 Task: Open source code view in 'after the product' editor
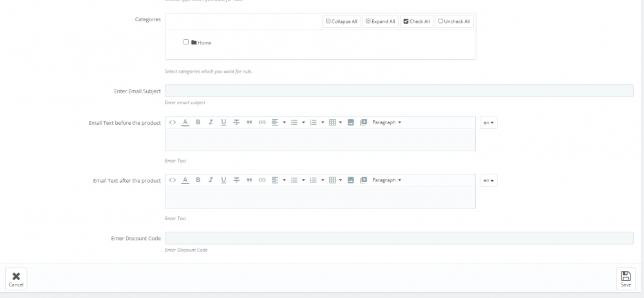(x=173, y=180)
